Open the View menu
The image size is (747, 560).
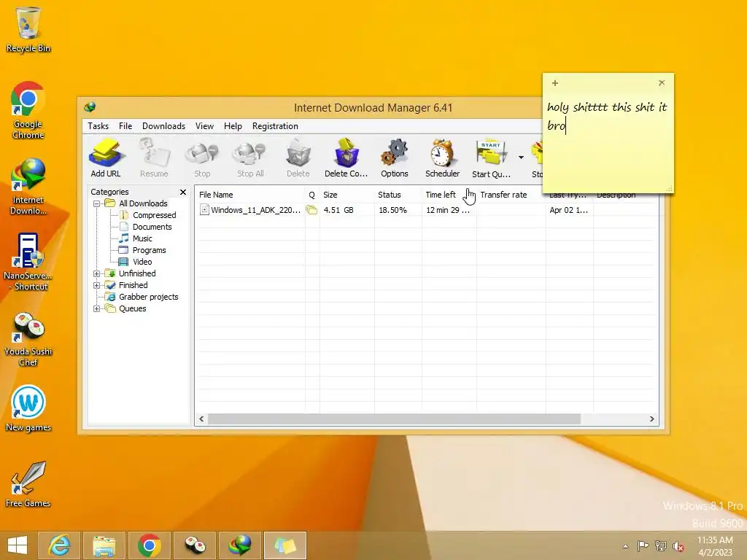204,126
